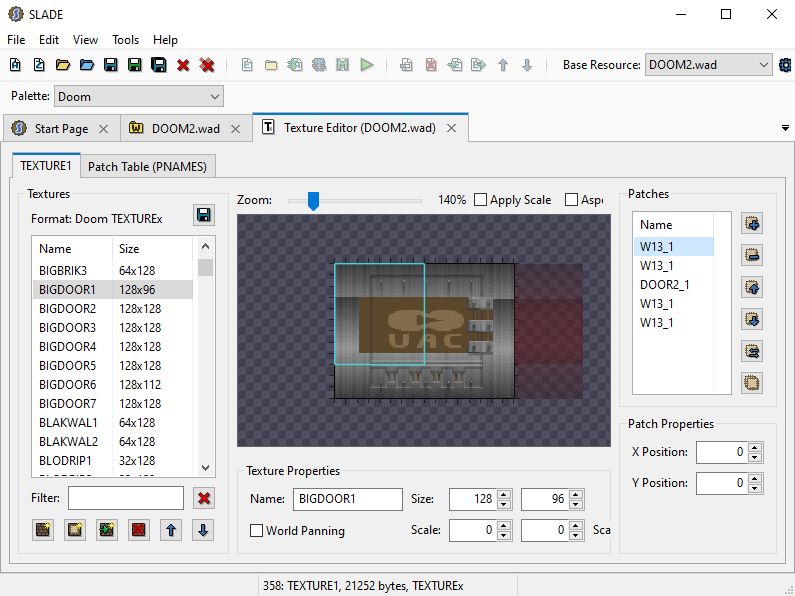Viewport: 795px width, 596px height.
Task: Save the TEXTUREx list with the floppy icon
Action: (204, 216)
